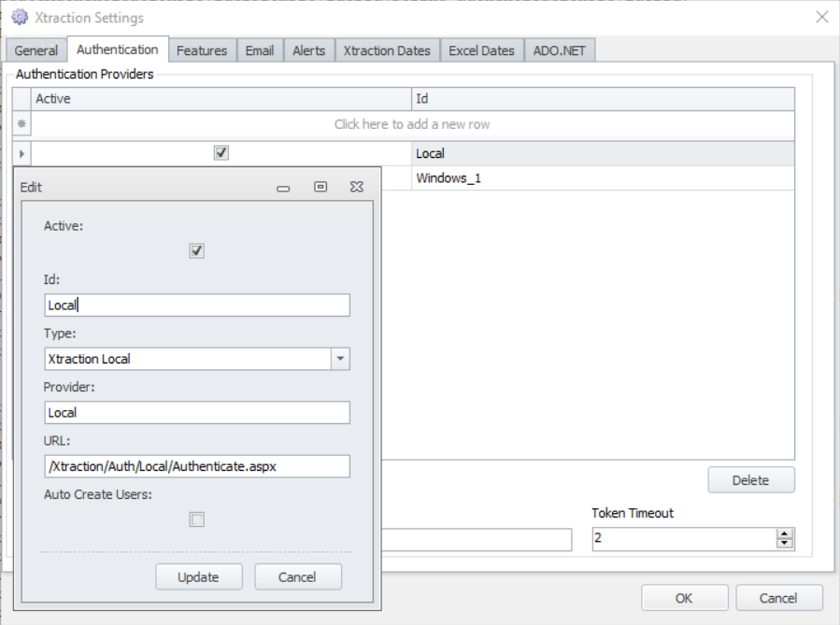This screenshot has height=625, width=840.
Task: Open the ADO.NET tab
Action: [558, 50]
